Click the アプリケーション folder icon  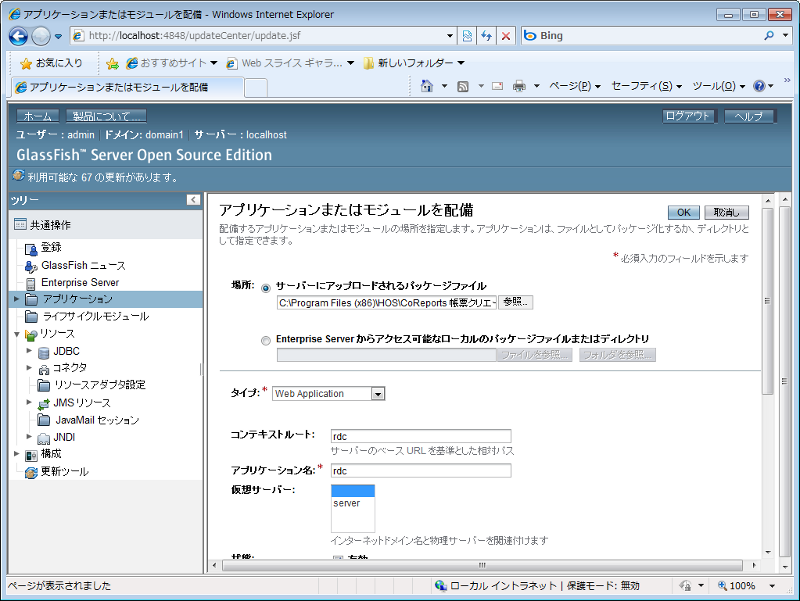32,299
